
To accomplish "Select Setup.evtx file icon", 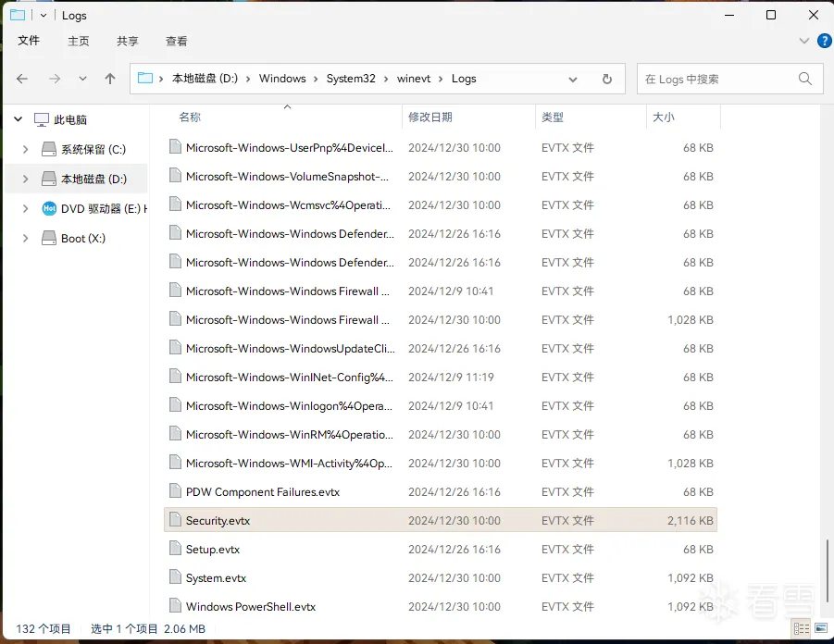I will [x=175, y=549].
